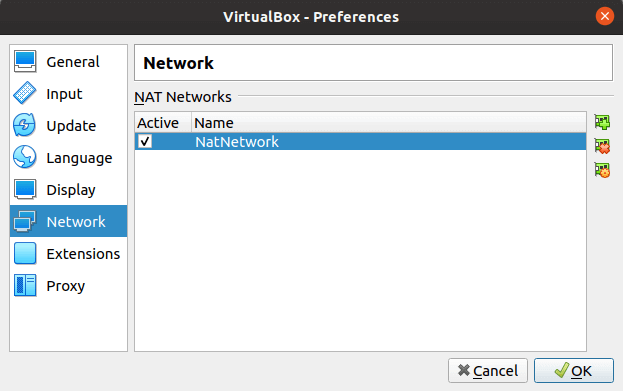Click the Input keyboard icon
623x391 pixels.
(x=25, y=93)
